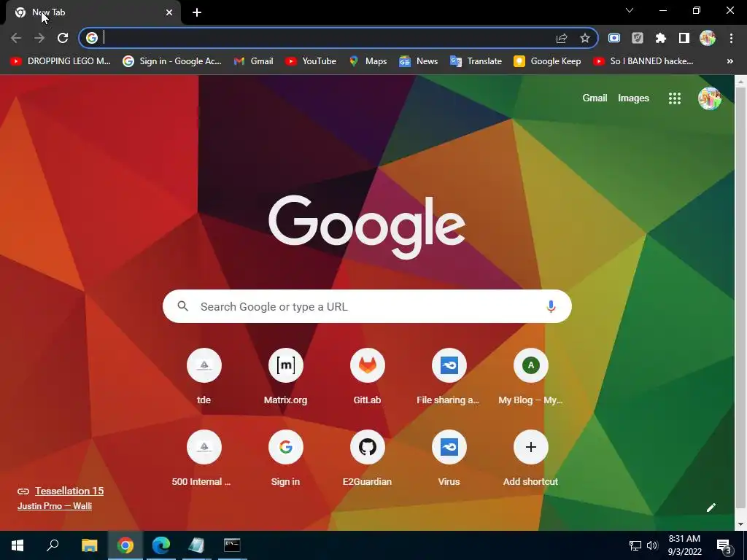The height and width of the screenshot is (560, 747).
Task: Open the GitLab shortcut
Action: click(x=368, y=377)
